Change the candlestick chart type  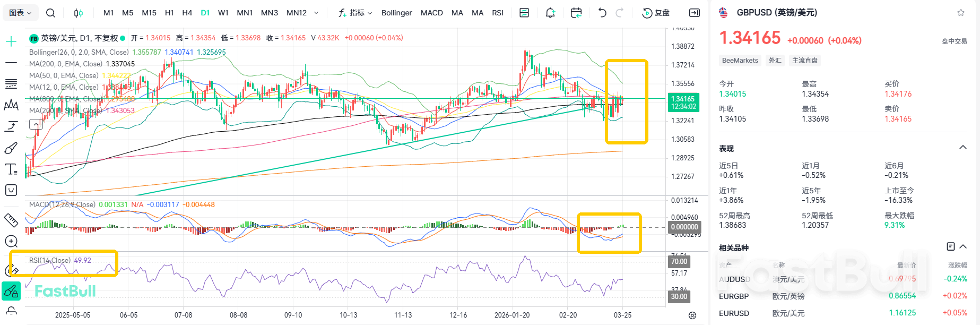click(x=79, y=13)
